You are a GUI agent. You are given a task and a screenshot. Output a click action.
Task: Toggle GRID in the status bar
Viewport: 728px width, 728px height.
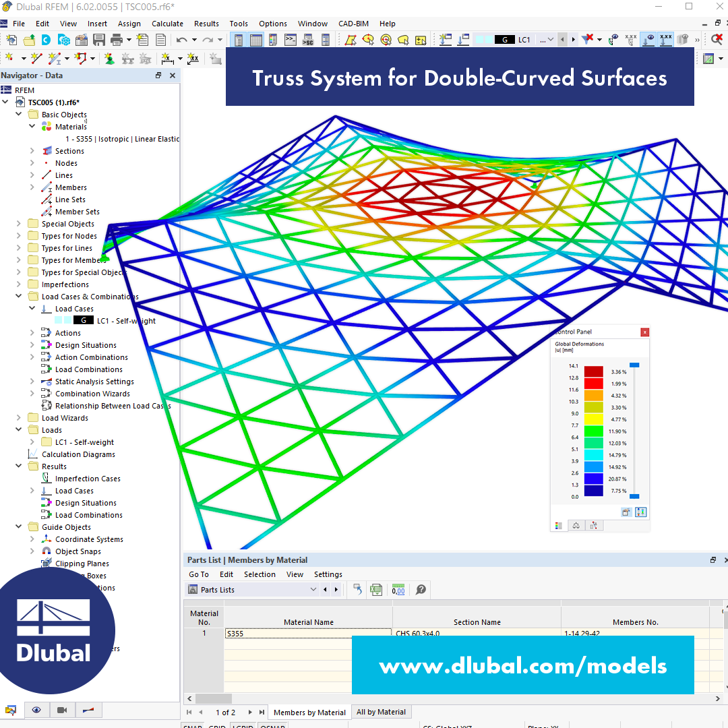point(217,726)
